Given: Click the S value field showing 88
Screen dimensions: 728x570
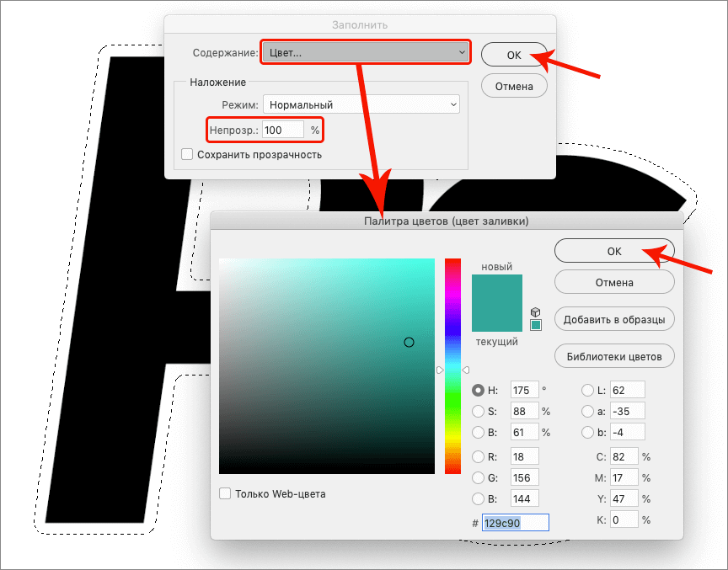Looking at the screenshot, I should click(x=525, y=412).
